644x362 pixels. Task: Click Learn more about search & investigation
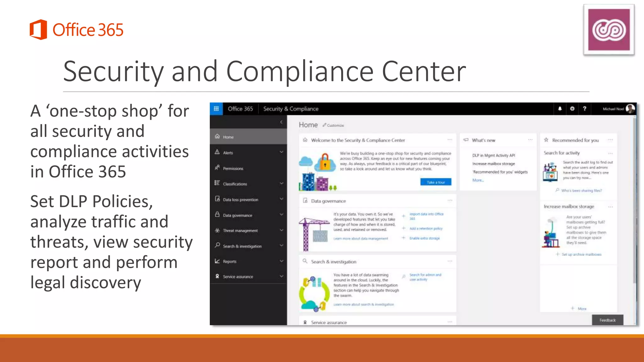(364, 304)
